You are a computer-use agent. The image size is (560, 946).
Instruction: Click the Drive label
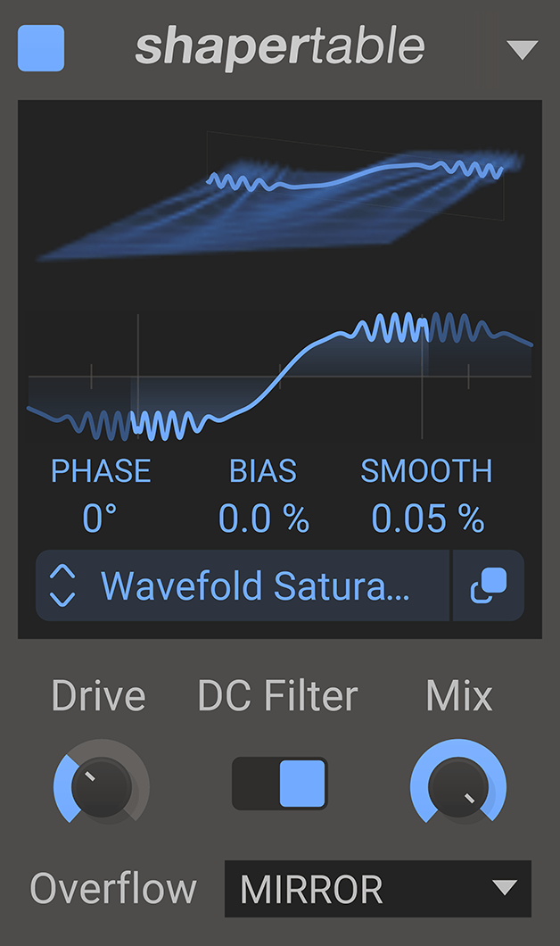99,697
